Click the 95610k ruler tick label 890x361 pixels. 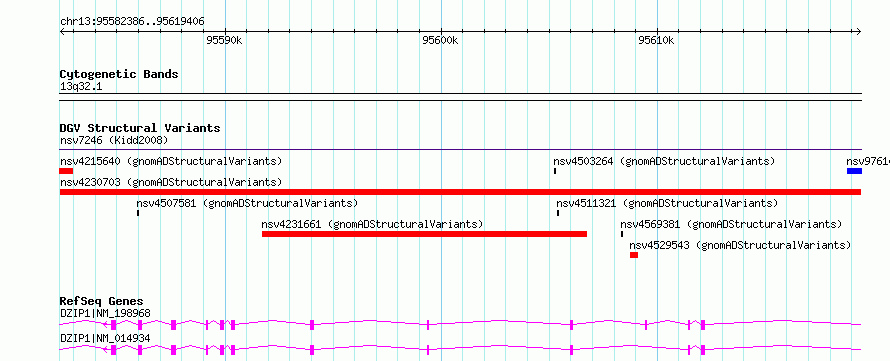click(657, 41)
